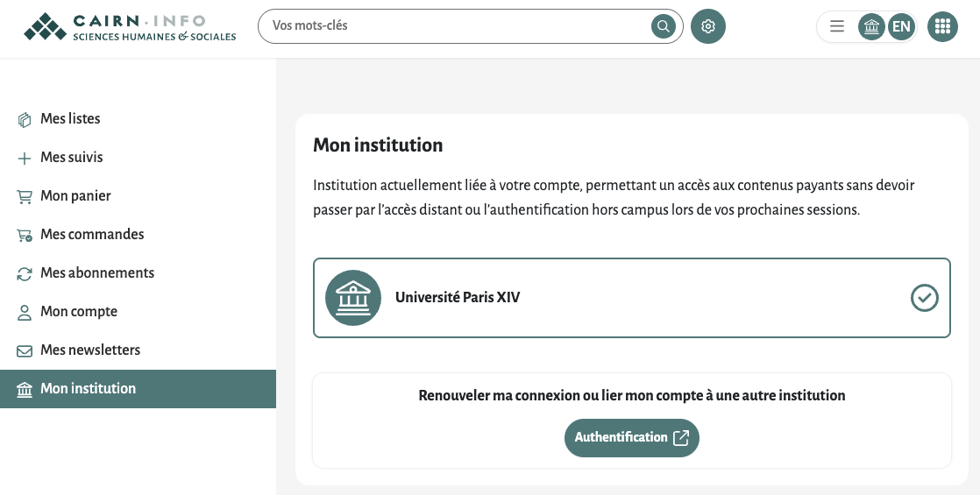Open Mon panier

pos(138,196)
